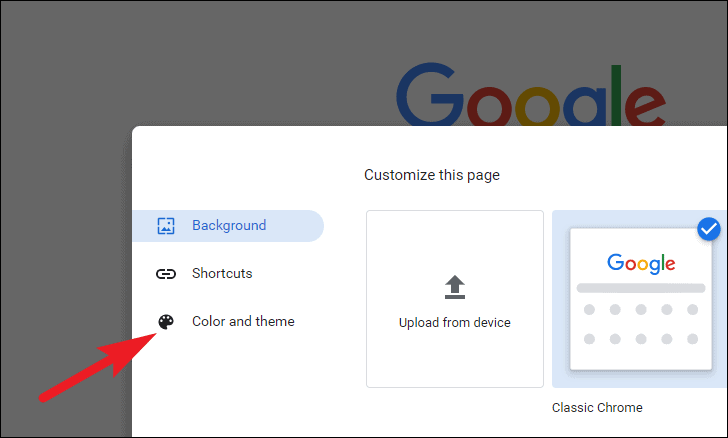Screen dimensions: 728x438
Task: Select the Classic Chrome background thumbnail
Action: click(x=640, y=299)
